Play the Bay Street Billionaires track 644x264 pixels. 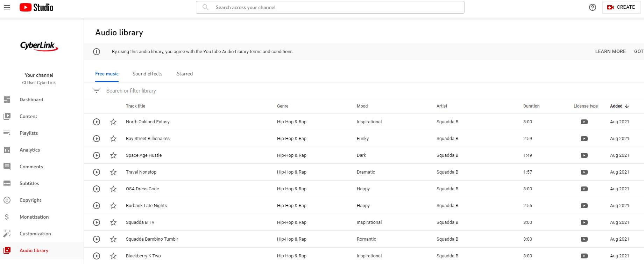coord(97,139)
